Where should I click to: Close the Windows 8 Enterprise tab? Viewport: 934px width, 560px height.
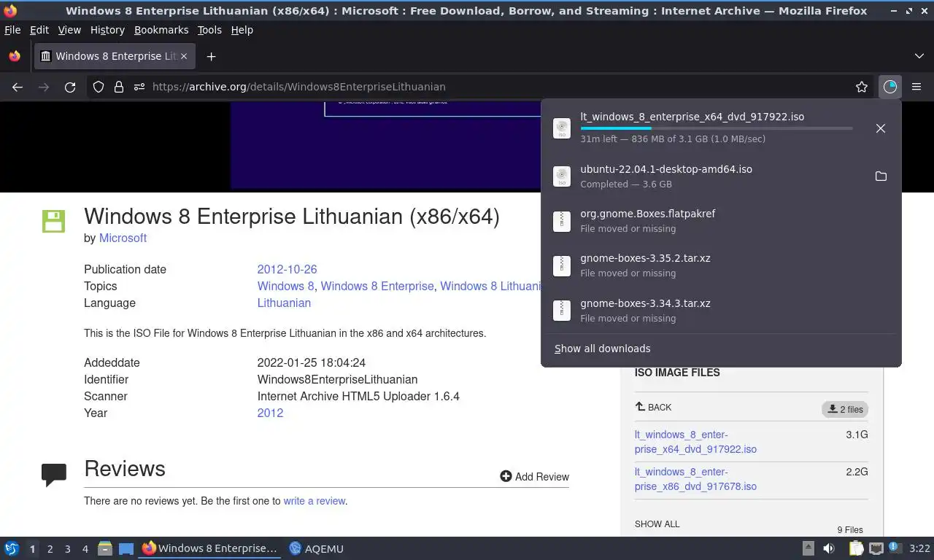(184, 56)
